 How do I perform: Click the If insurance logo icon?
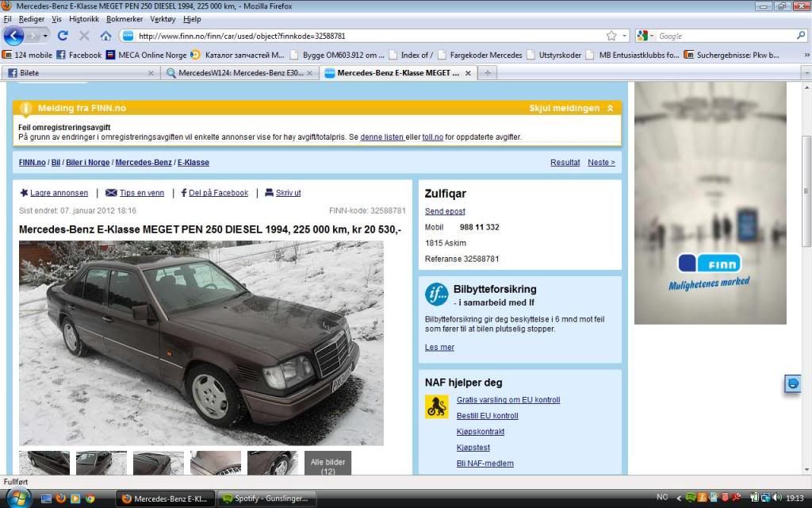436,294
